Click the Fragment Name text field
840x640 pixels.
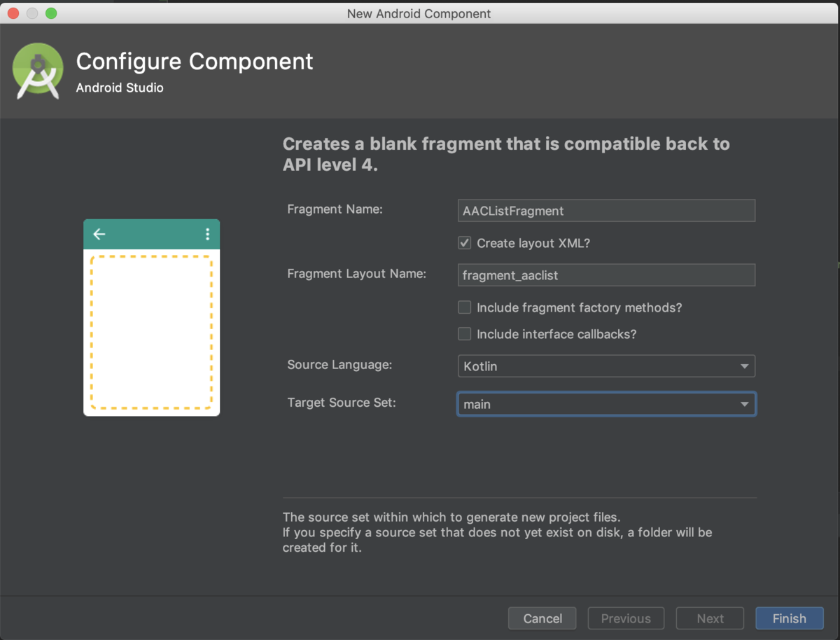point(606,211)
